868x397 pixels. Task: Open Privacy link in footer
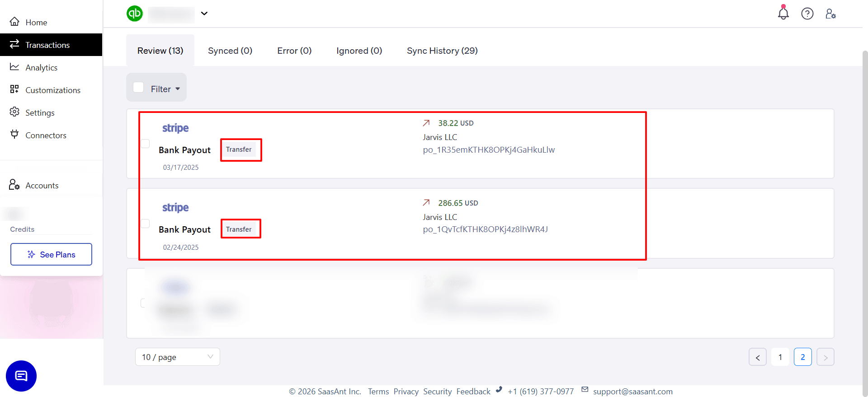click(406, 392)
